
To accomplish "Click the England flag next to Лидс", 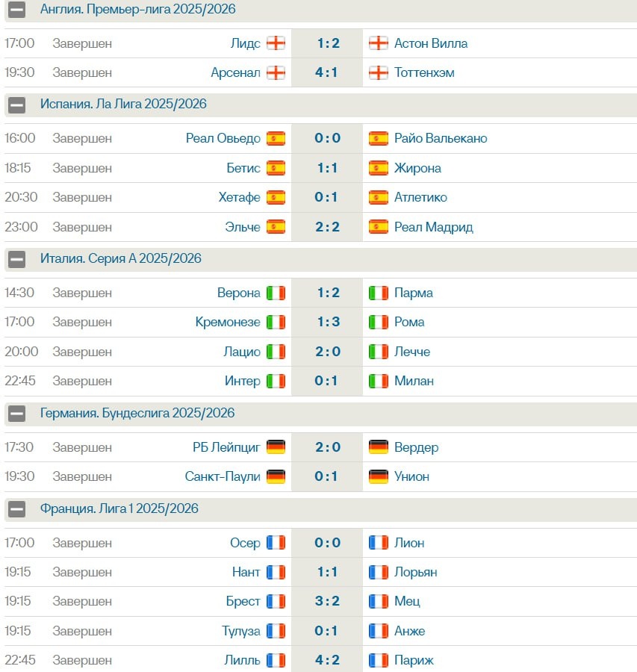I will point(276,43).
